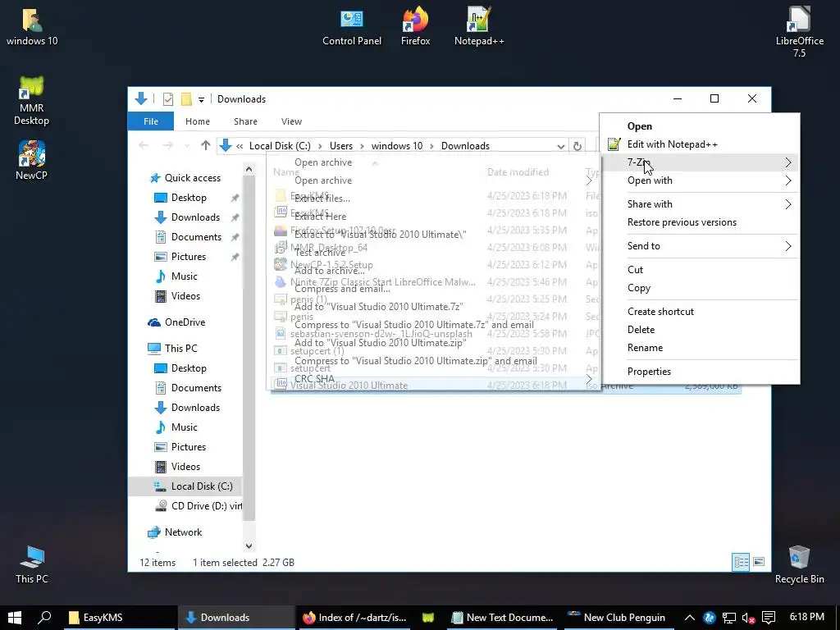Open the taskbar search magnifier
The image size is (840, 630).
(44, 617)
